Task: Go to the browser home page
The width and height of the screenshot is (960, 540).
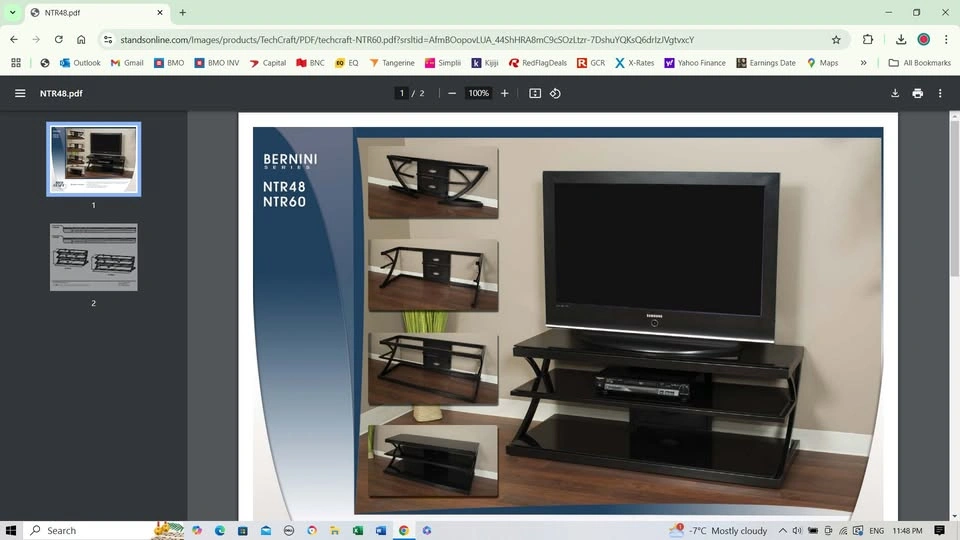Action: coord(81,39)
